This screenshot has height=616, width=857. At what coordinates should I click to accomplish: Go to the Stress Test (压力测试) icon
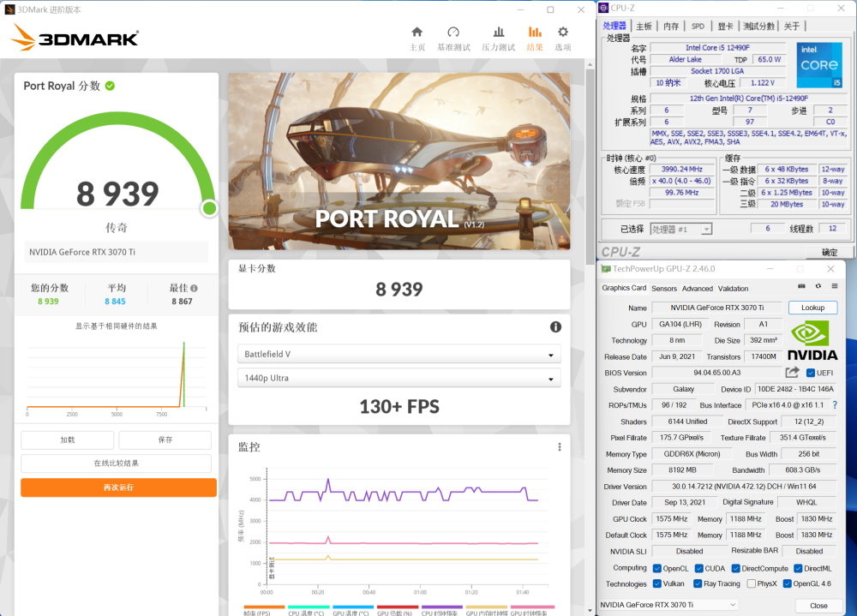tap(499, 38)
